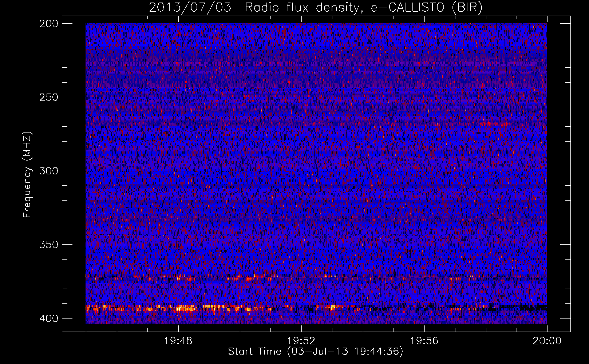This screenshot has width=589, height=364.
Task: Click the bright yellow emission band near 395 MHz
Action: (178, 308)
